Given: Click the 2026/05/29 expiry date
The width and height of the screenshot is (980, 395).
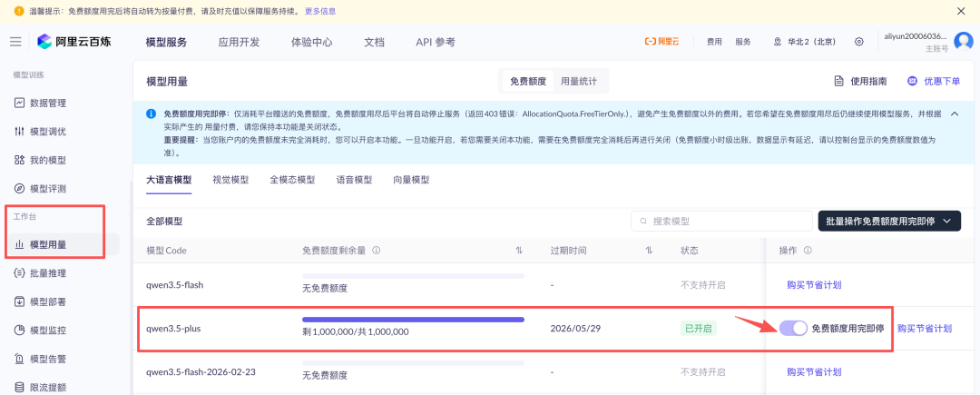Looking at the screenshot, I should [575, 328].
